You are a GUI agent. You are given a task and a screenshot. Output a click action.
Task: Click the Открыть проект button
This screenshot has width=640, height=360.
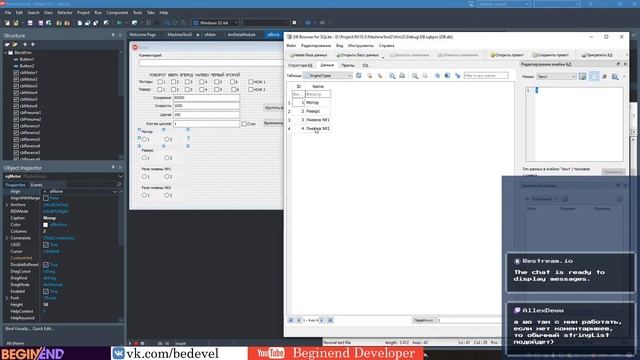point(507,55)
